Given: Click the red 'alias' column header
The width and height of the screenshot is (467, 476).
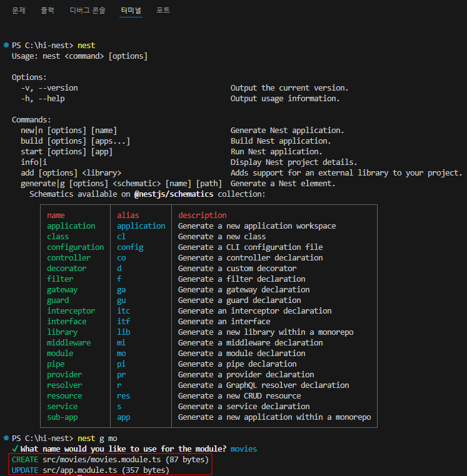Looking at the screenshot, I should pos(128,216).
